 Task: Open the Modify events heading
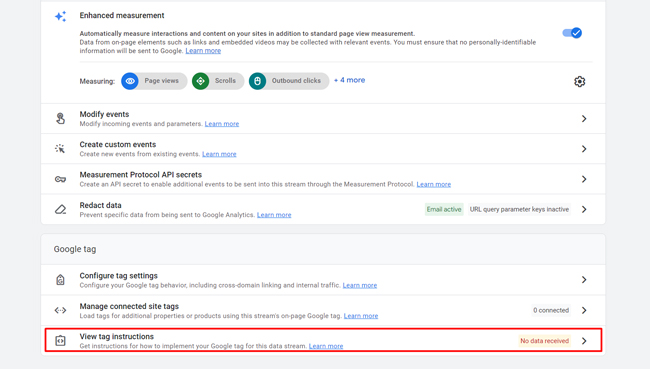104,114
